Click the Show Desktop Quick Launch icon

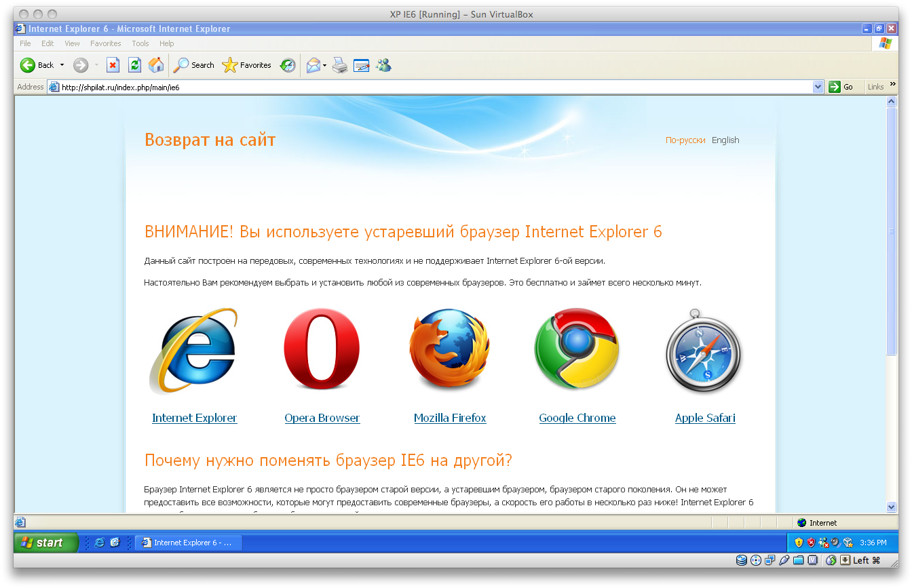point(115,543)
